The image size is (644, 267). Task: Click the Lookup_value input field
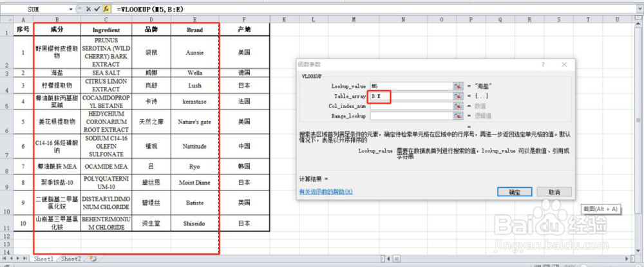click(411, 86)
